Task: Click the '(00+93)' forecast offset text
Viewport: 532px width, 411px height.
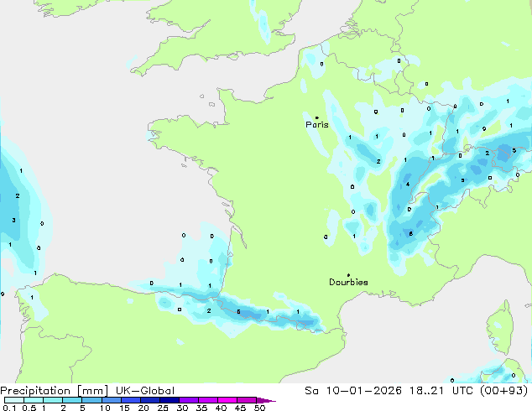Action: 504,391
